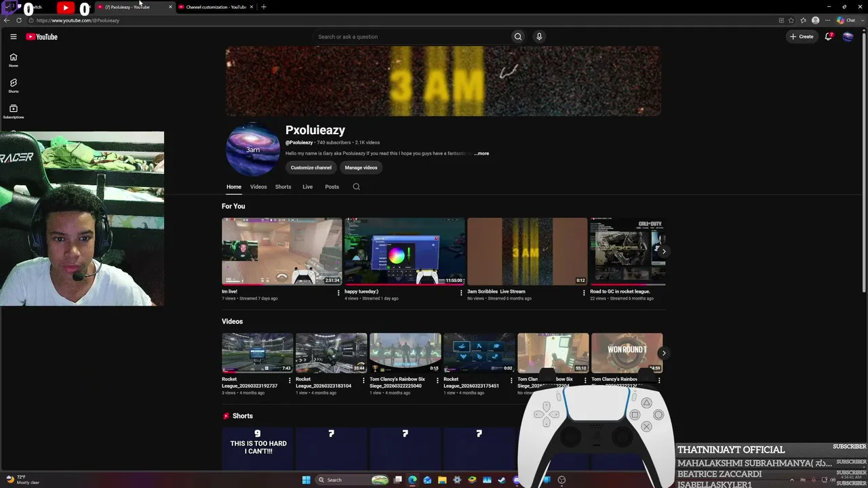Expand the Copilot Chat dropdown arrow

861,20
